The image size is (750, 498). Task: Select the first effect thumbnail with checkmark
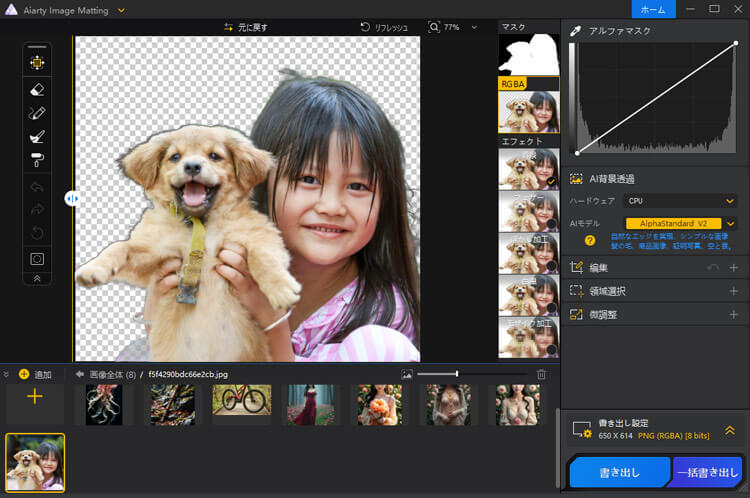(529, 169)
